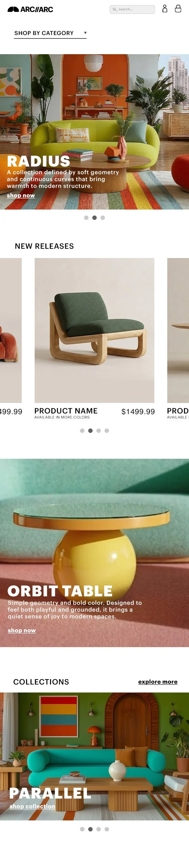Click shop now under Radius collection
Screen dimensions: 189x868
[x=21, y=195]
